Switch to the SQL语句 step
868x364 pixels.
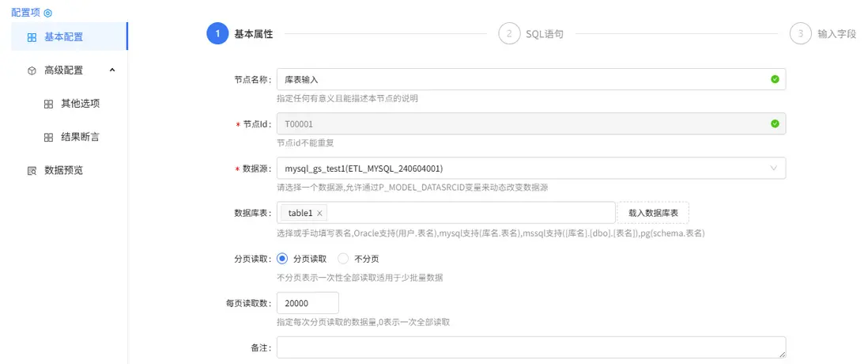tap(545, 34)
